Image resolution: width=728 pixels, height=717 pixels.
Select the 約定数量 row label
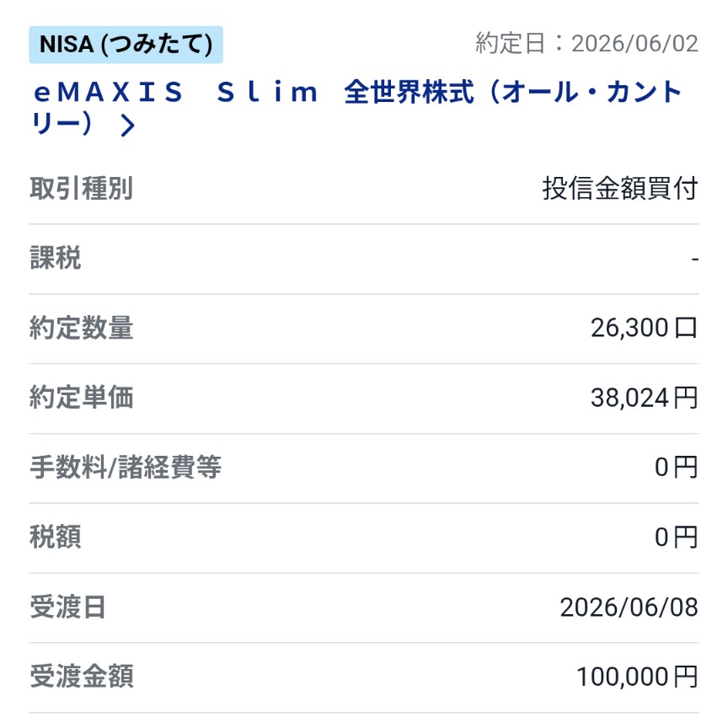[81, 328]
